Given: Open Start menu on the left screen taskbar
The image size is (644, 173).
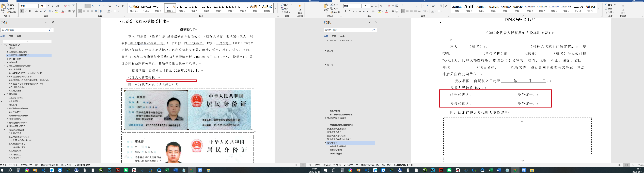Looking at the screenshot, I should pyautogui.click(x=2, y=170).
